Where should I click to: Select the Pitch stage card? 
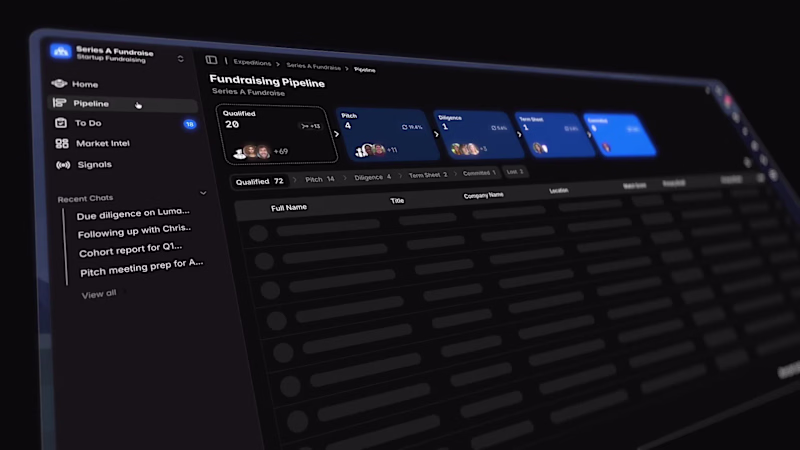click(388, 135)
